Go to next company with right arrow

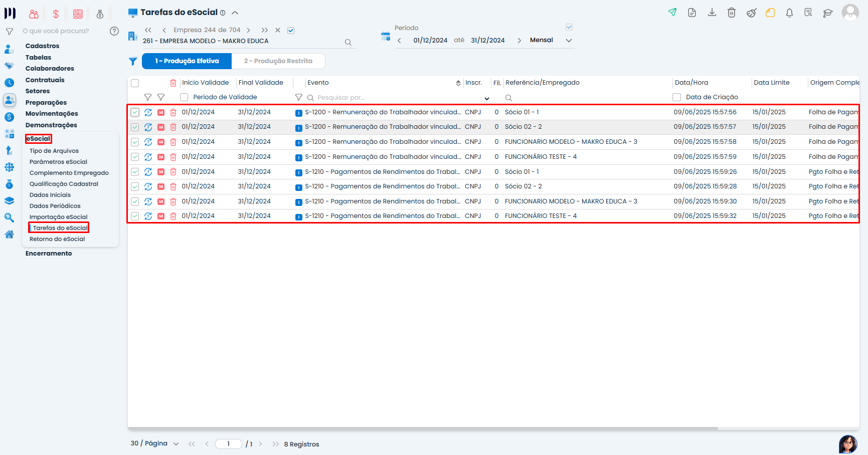tap(248, 30)
